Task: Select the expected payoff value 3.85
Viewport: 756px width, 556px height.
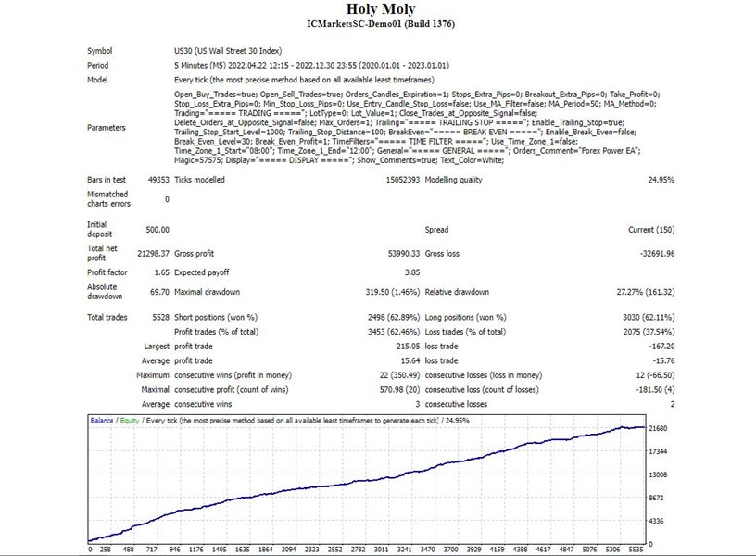Action: [x=412, y=272]
